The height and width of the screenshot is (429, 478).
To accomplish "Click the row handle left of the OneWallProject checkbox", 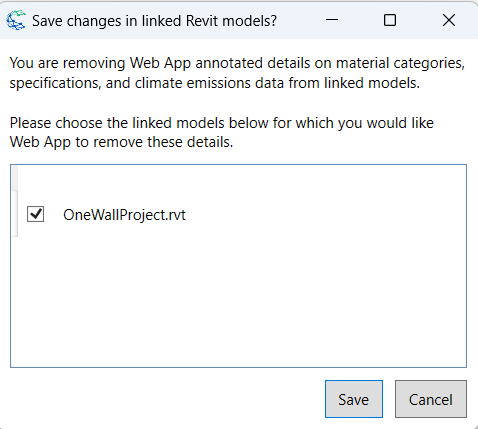I will (15, 214).
